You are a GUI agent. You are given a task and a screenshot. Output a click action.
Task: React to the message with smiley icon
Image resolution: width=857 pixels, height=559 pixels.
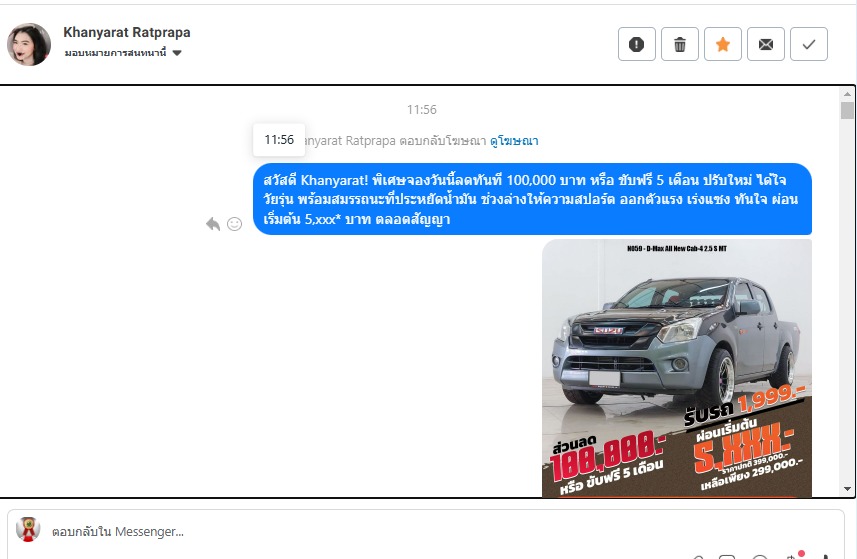234,224
